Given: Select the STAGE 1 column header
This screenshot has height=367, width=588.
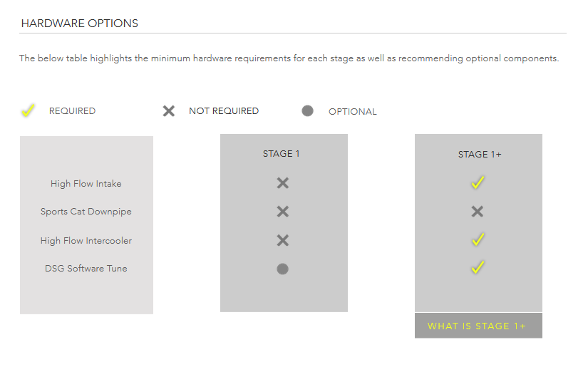Looking at the screenshot, I should point(282,154).
